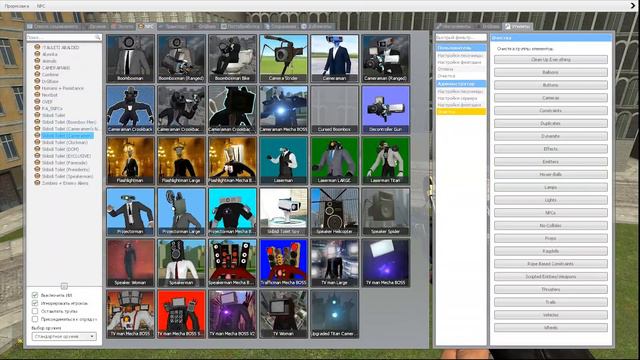This screenshot has height=360, width=640.
Task: Enable the Оставлять трупы checkbox
Action: pyautogui.click(x=35, y=311)
